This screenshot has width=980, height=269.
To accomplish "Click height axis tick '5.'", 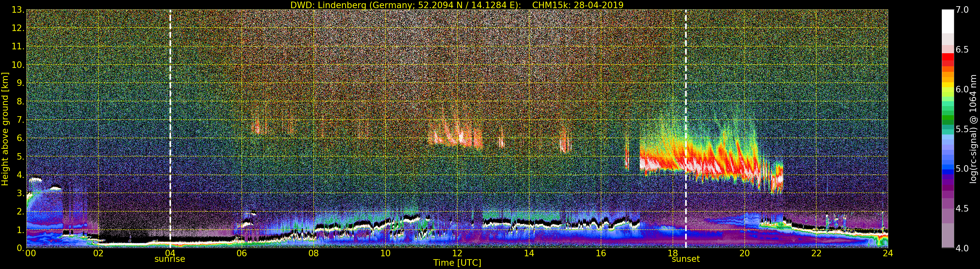I will click(20, 156).
